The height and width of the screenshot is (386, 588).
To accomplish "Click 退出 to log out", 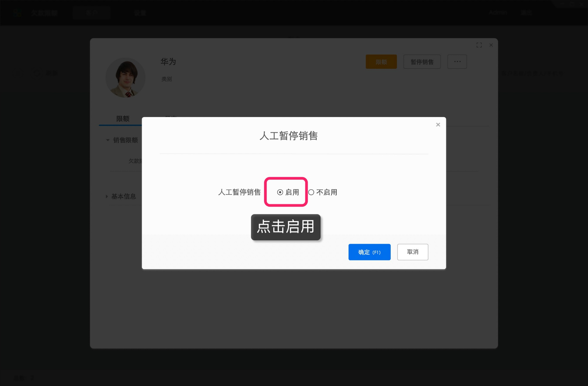I will tap(526, 13).
